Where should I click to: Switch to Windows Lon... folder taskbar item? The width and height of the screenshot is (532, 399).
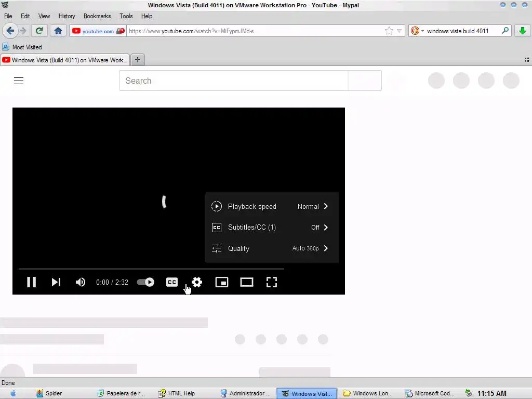368,393
